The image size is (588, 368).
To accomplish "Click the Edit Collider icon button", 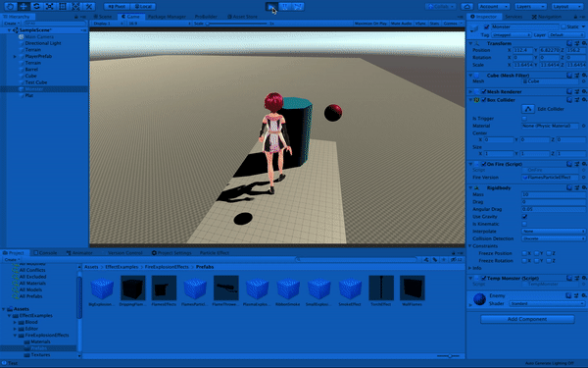I will [528, 109].
